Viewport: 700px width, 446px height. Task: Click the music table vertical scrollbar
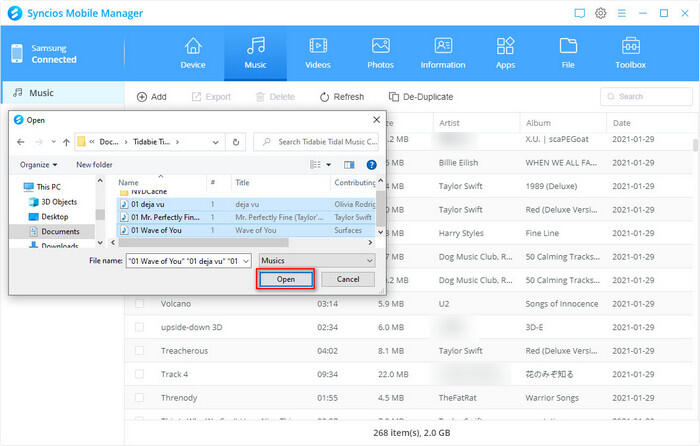[x=695, y=145]
